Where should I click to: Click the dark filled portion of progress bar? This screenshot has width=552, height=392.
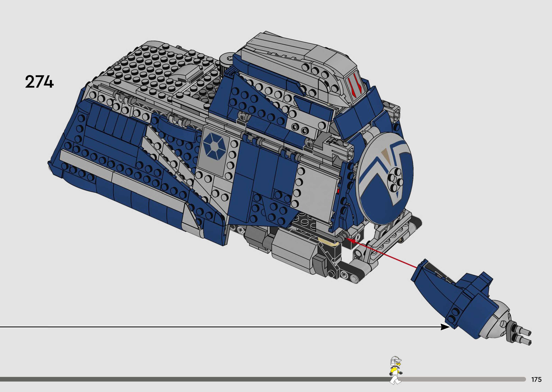click(x=193, y=379)
